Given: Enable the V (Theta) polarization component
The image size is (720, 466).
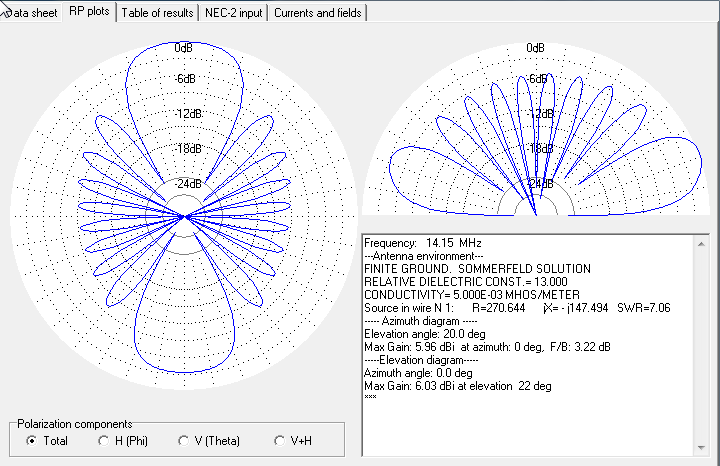Looking at the screenshot, I should (x=184, y=440).
